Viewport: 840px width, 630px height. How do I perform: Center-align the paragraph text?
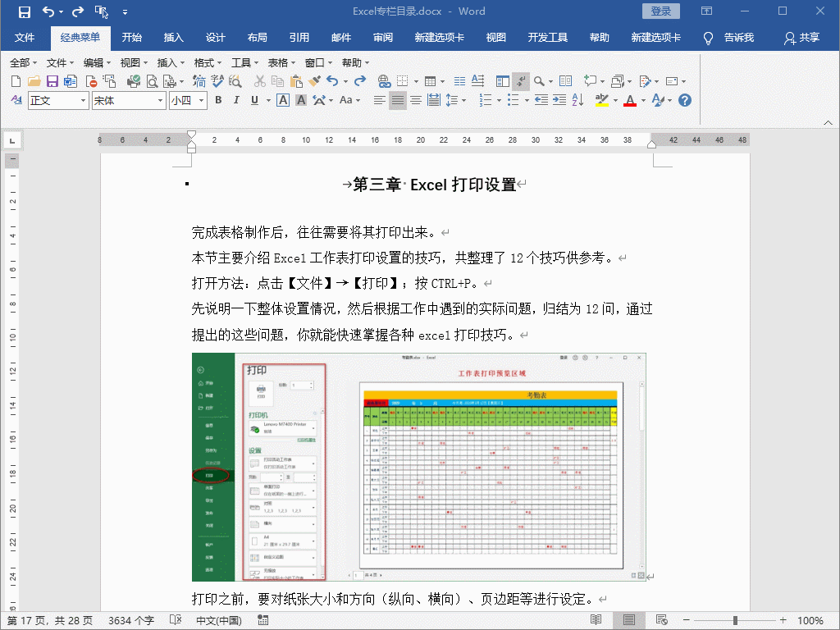(x=416, y=100)
